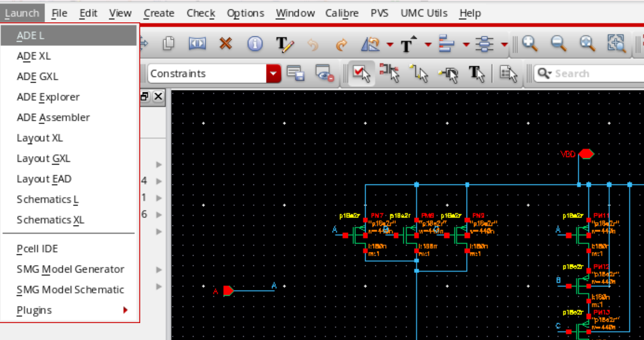
Task: Toggle the list selection filter icon
Action: (508, 74)
